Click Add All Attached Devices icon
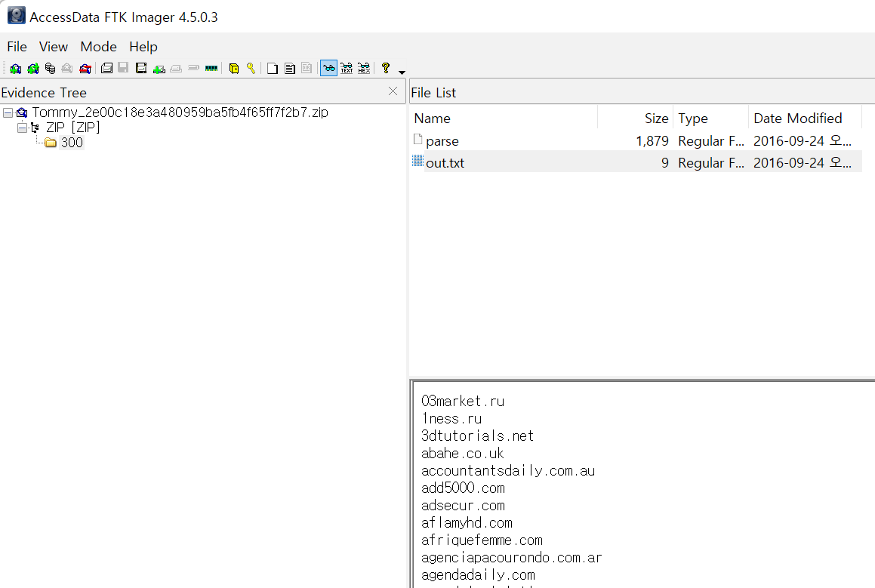This screenshot has width=875, height=588. tap(33, 68)
